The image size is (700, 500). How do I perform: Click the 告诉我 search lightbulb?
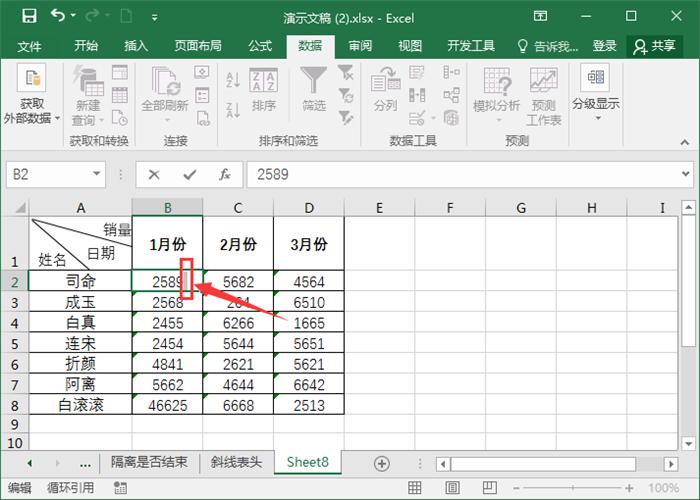522,46
